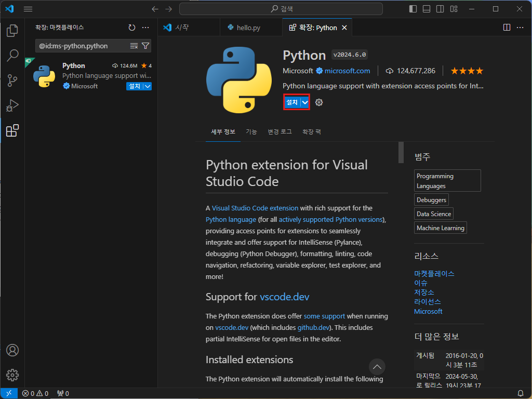This screenshot has width=532, height=399.
Task: Expand the install dropdown arrow on Python page
Action: tap(305, 102)
